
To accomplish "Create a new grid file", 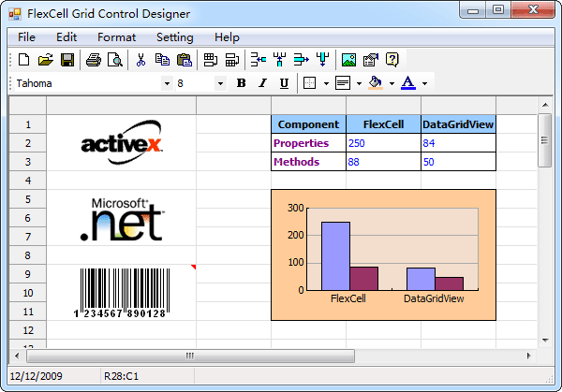I will pyautogui.click(x=23, y=60).
